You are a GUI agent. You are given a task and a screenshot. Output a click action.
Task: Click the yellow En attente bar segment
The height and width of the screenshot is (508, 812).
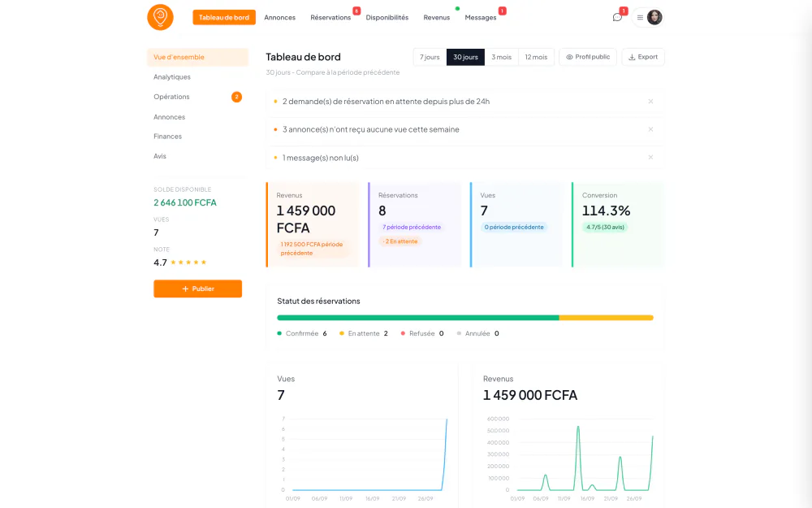tap(607, 318)
